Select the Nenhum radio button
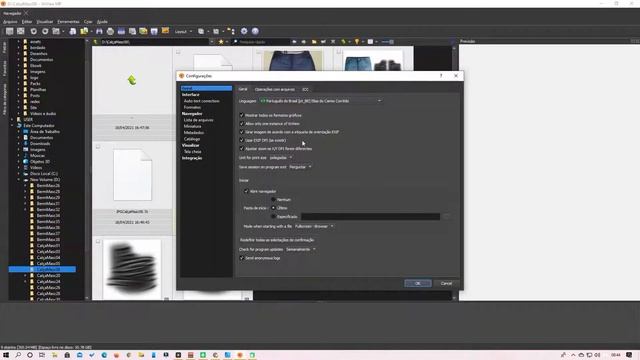Image resolution: width=640 pixels, height=360 pixels. pyautogui.click(x=273, y=200)
